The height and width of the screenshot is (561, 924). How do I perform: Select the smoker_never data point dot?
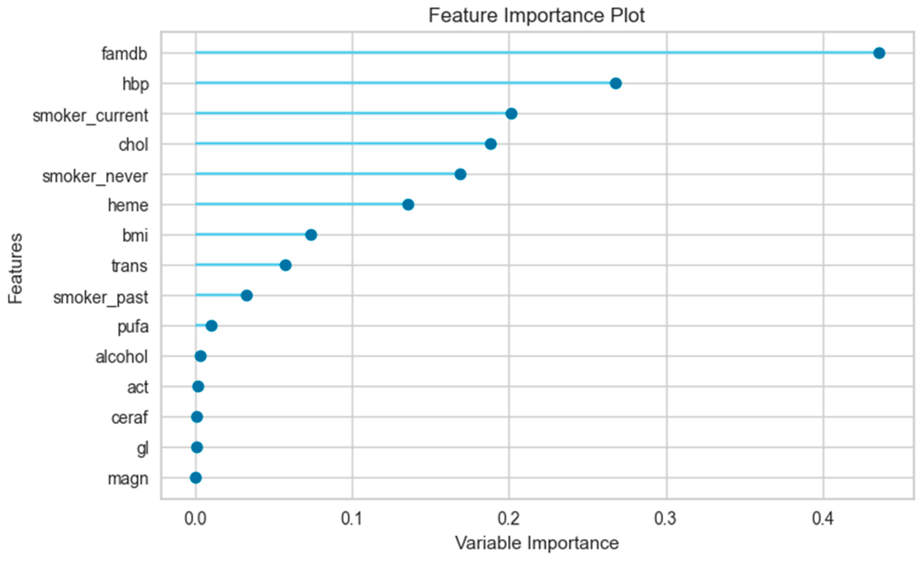tap(461, 174)
